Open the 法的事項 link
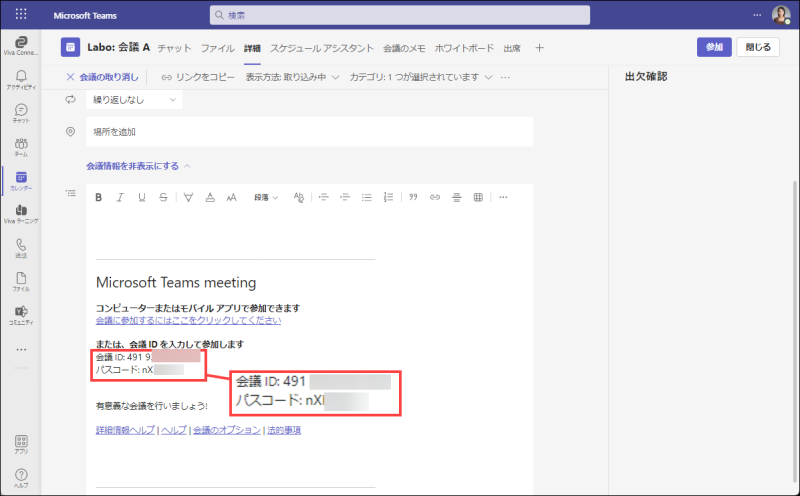 click(284, 430)
